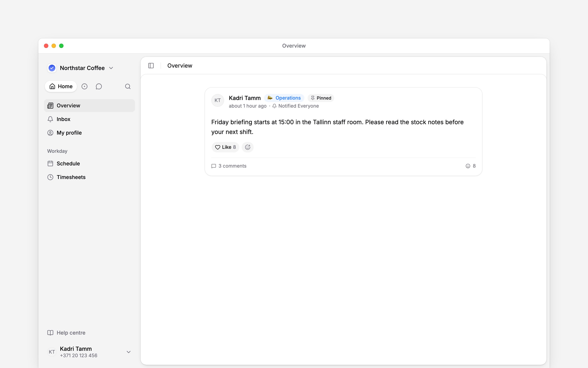Click the KT avatar in the sidebar footer
This screenshot has height=368, width=588.
[x=52, y=352]
